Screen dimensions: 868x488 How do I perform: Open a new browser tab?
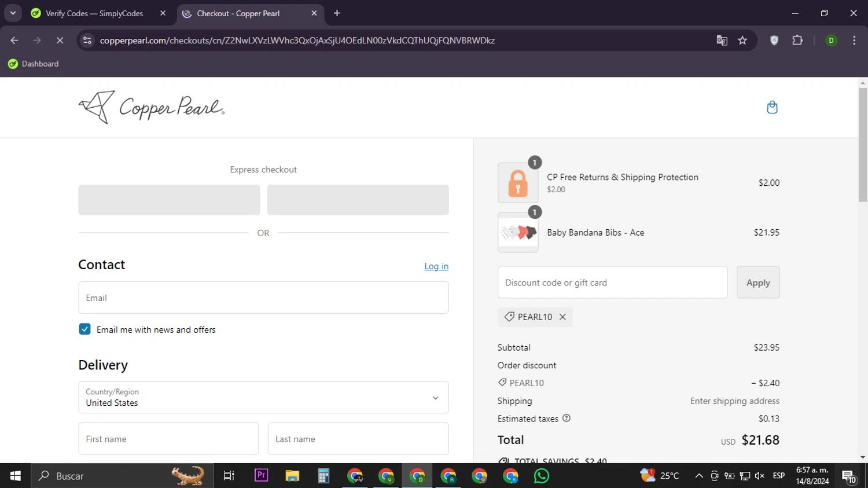(337, 13)
